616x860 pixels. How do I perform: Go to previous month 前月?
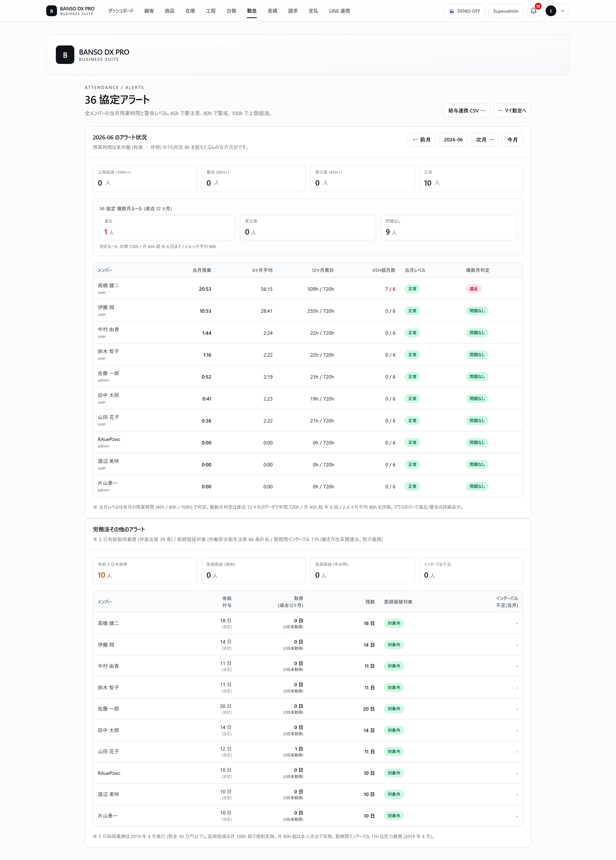tap(422, 140)
